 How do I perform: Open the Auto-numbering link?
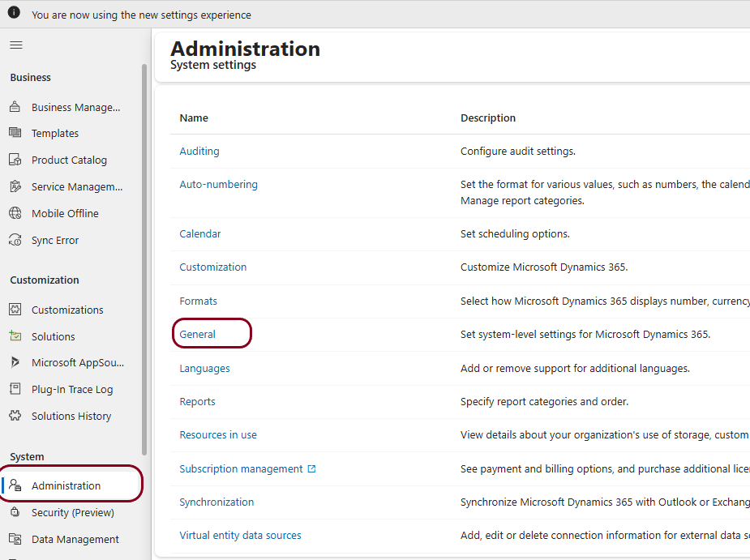(219, 185)
